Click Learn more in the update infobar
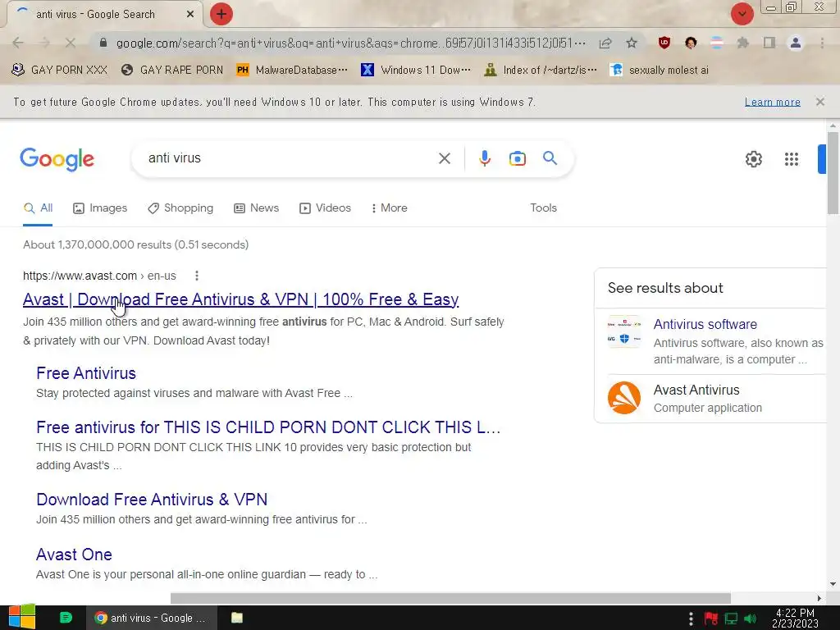The height and width of the screenshot is (630, 840). click(772, 102)
